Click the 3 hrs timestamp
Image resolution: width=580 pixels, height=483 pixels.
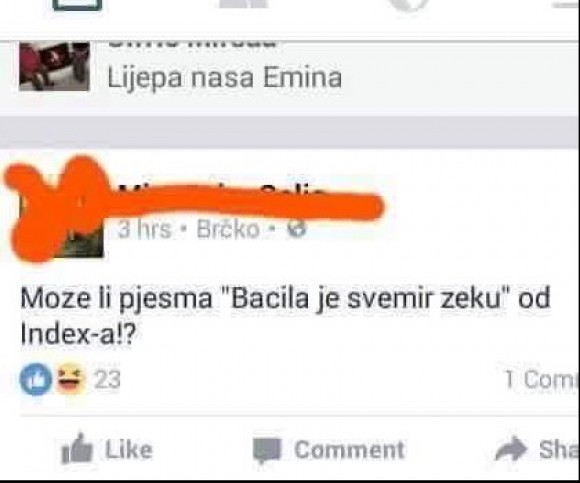[145, 229]
